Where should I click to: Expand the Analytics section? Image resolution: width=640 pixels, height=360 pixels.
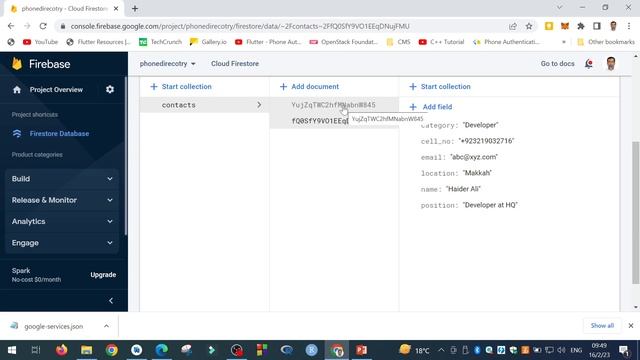62,221
